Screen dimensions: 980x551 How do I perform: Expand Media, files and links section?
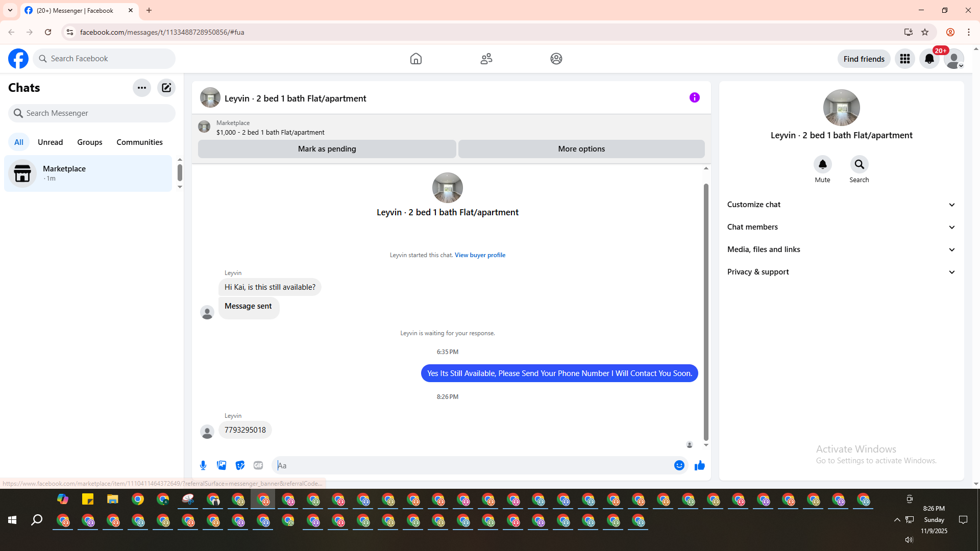[x=841, y=249]
